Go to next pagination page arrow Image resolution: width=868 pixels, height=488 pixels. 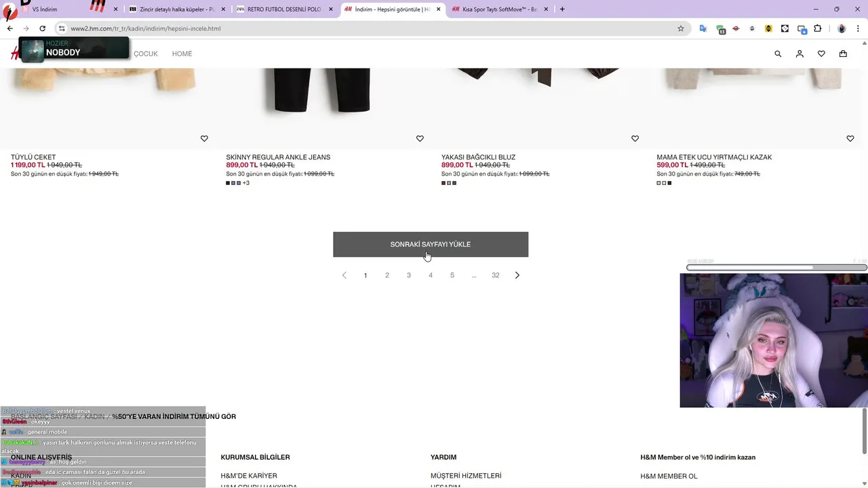click(x=517, y=275)
